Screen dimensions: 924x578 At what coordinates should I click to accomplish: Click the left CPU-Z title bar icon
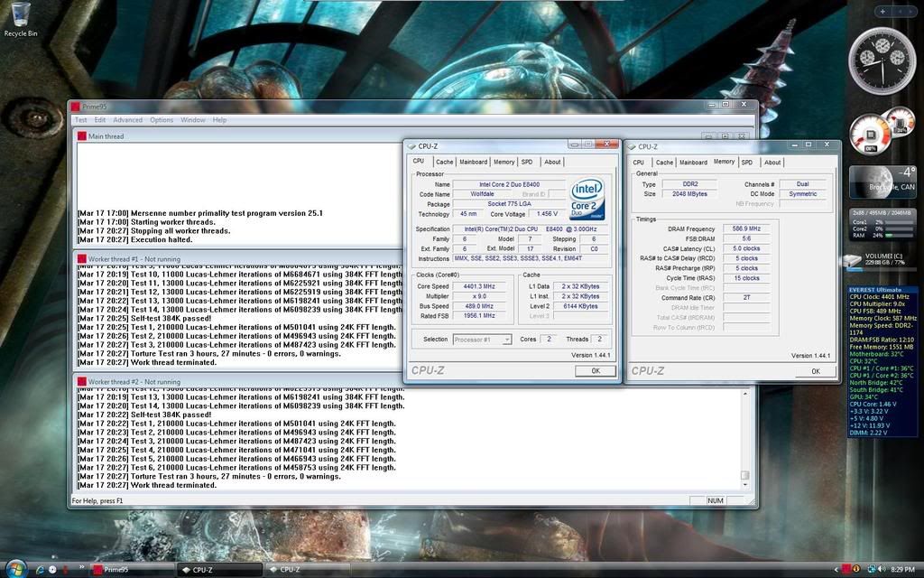point(411,146)
